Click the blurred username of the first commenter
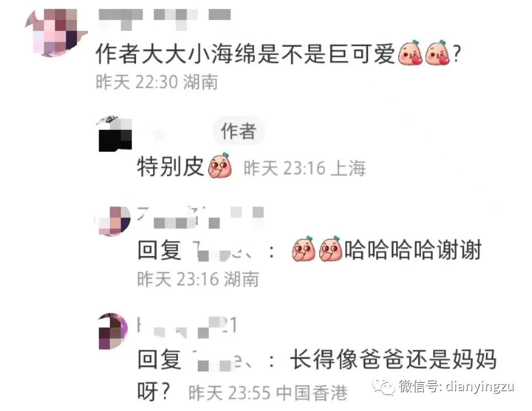Viewport: 532px width, 411px height. tap(165, 18)
